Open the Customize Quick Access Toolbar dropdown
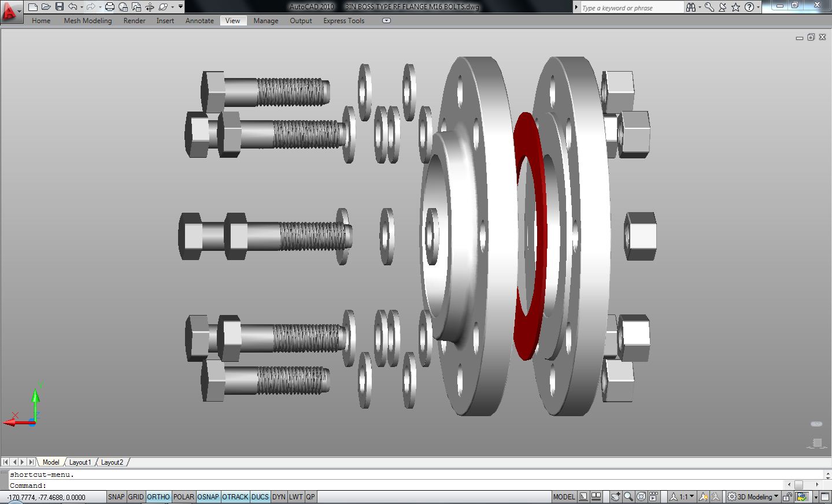The height and width of the screenshot is (504, 832). tap(181, 7)
